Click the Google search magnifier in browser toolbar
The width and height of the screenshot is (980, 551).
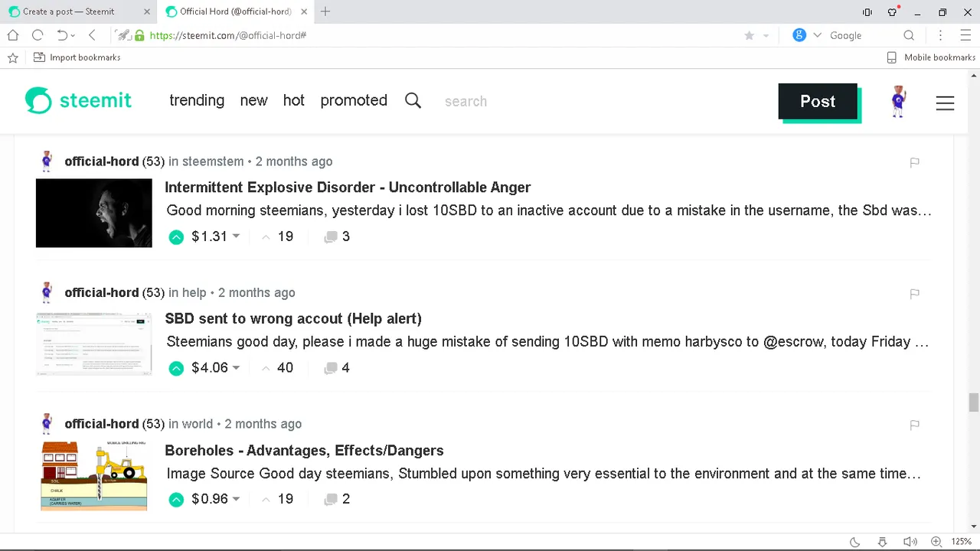tap(909, 35)
